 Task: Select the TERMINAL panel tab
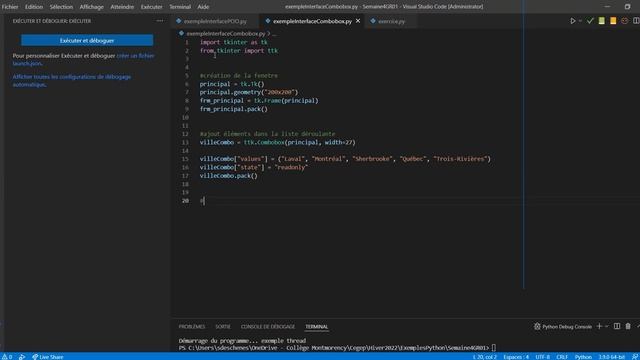(x=316, y=327)
